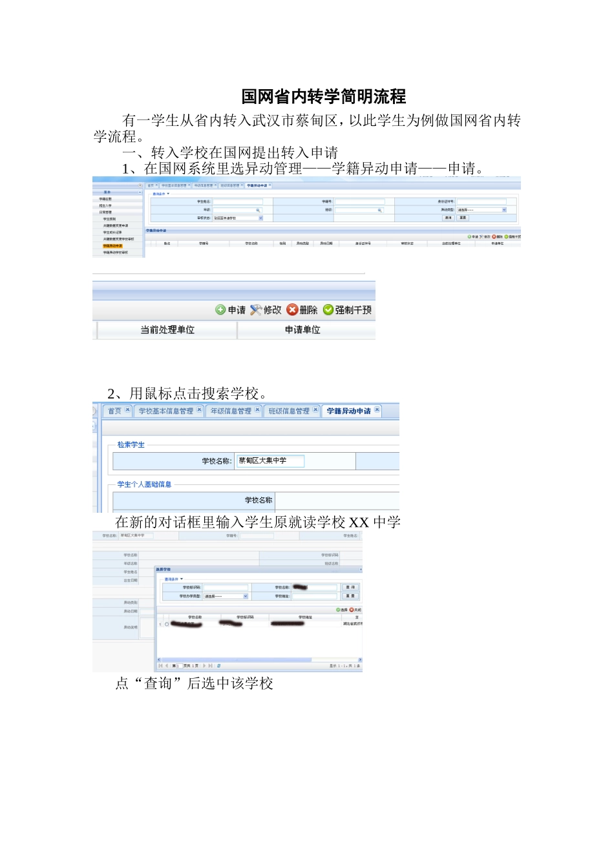Select 学籍异动申请 in the left menu

pyautogui.click(x=114, y=245)
